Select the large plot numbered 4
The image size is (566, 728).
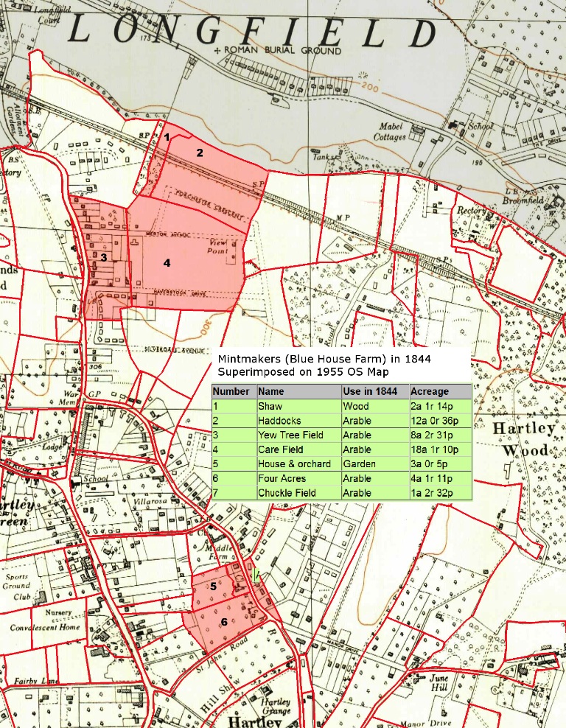point(167,262)
